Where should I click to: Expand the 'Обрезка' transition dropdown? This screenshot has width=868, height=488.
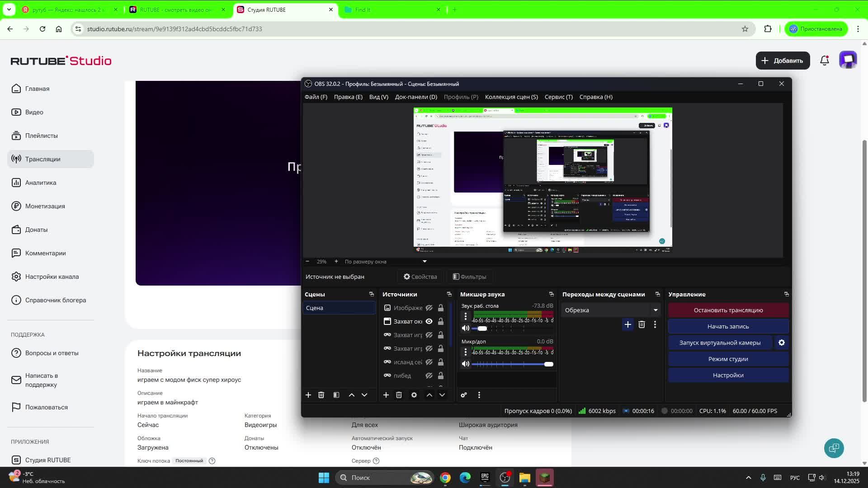pyautogui.click(x=655, y=310)
